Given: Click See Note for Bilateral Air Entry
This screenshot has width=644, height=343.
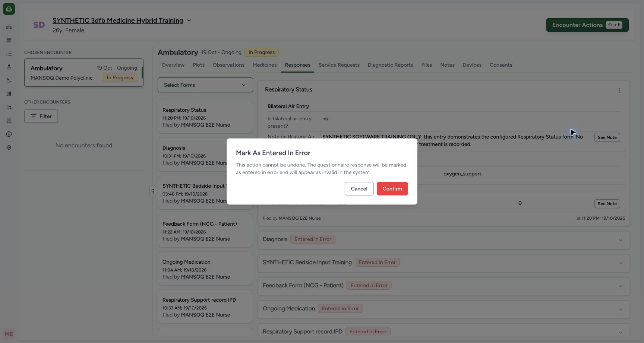Looking at the screenshot, I should pyautogui.click(x=607, y=137).
